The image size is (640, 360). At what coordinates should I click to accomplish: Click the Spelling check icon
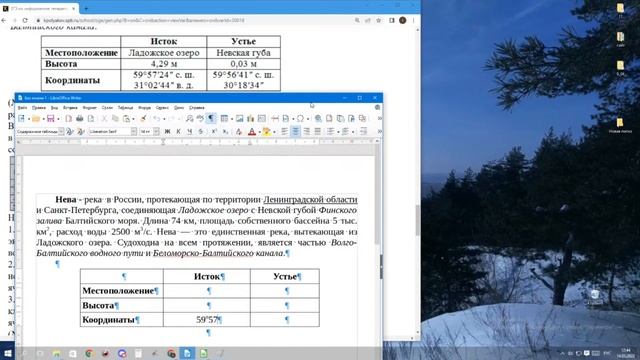click(x=200, y=118)
